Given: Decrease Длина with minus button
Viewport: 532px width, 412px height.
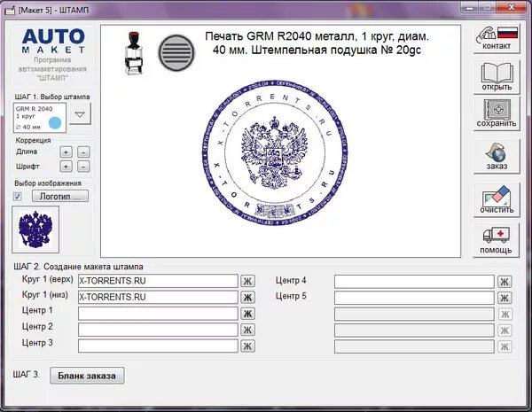Looking at the screenshot, I should [83, 152].
